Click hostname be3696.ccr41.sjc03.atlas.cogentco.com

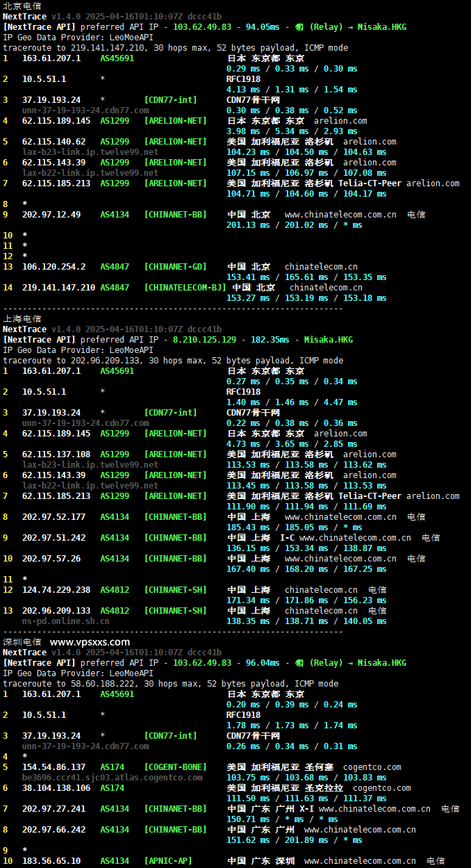point(113,778)
